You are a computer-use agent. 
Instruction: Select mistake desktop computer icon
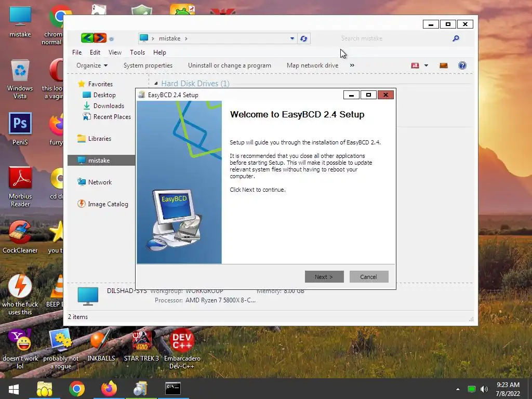(20, 21)
